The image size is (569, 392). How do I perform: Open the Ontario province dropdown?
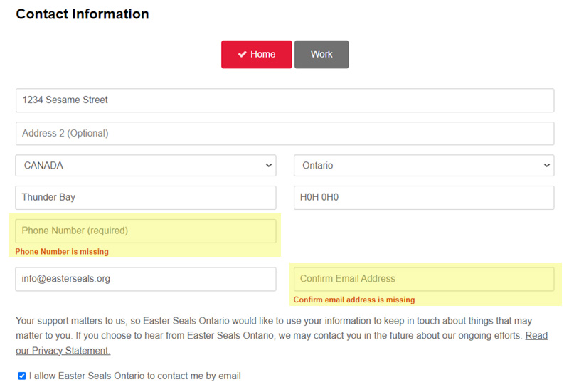[x=423, y=165]
